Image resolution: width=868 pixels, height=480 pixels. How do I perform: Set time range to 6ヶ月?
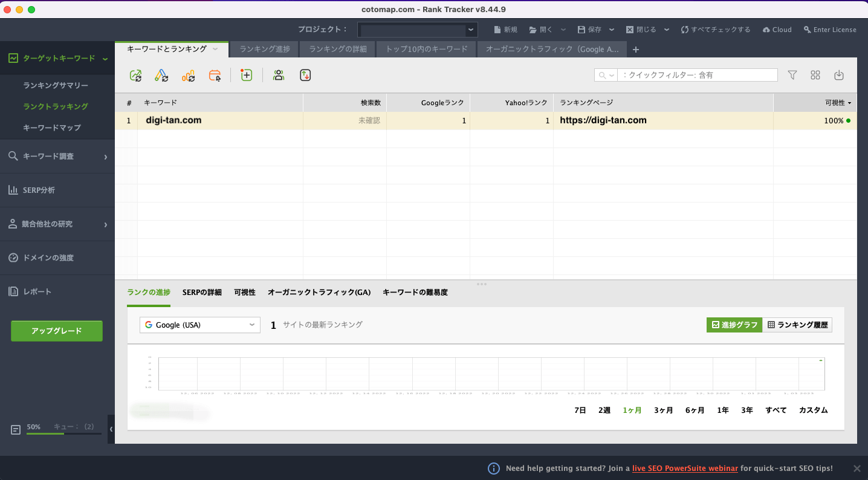click(695, 410)
